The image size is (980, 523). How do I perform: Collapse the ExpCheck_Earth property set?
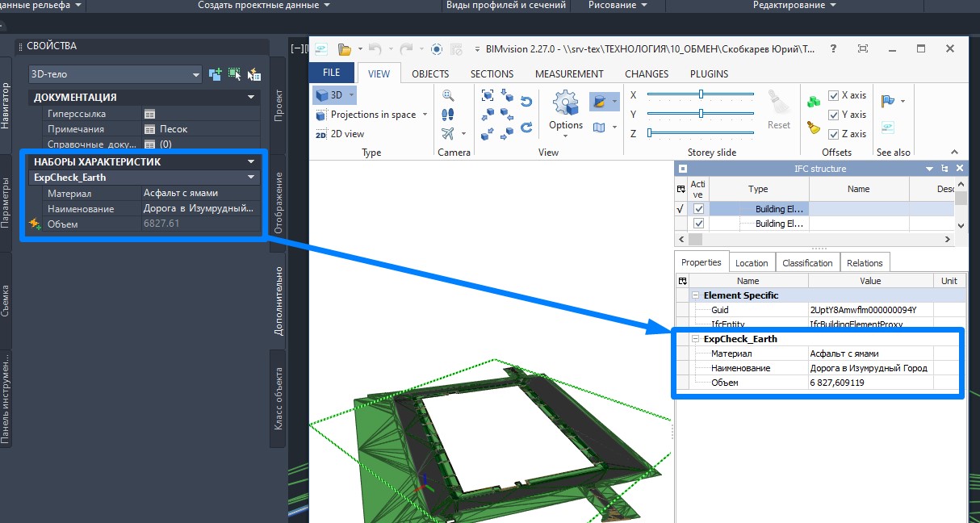pyautogui.click(x=696, y=339)
